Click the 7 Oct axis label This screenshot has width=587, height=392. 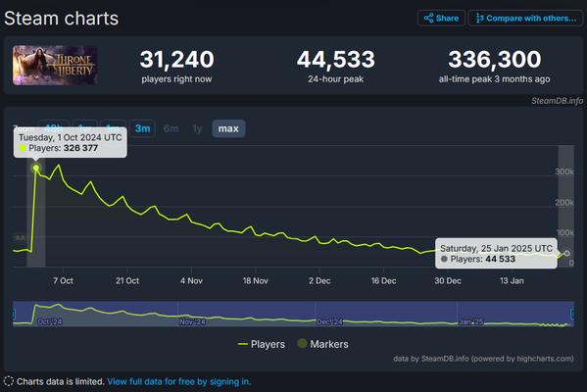[x=63, y=281]
